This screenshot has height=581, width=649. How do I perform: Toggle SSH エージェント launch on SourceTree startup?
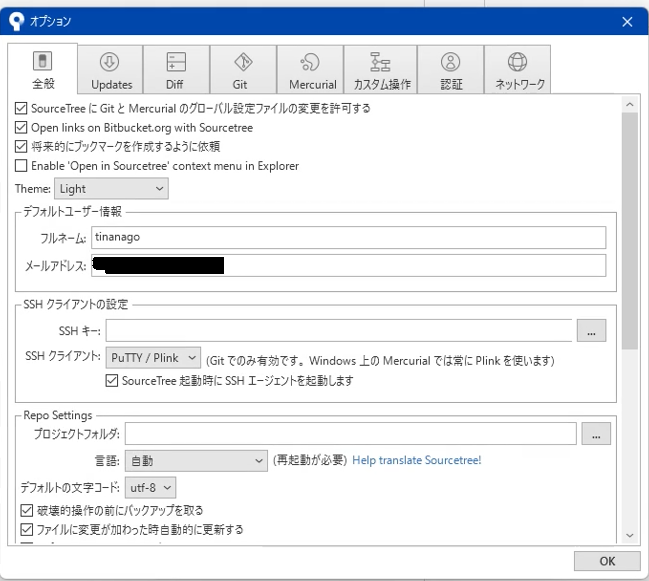[112, 381]
